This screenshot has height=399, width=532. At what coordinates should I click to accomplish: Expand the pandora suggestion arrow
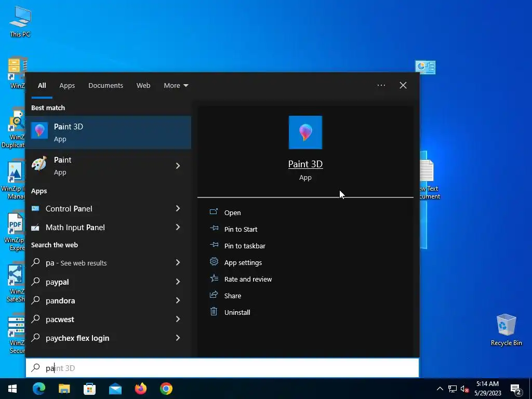[178, 300]
